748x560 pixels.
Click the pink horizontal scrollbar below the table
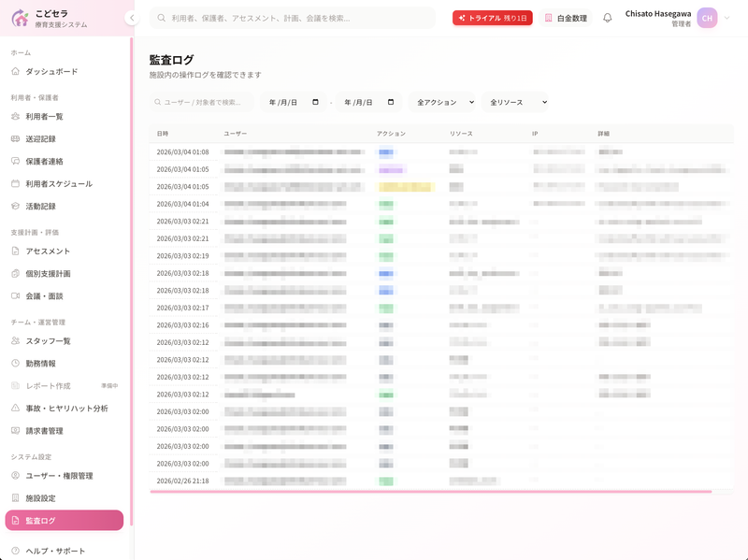[x=430, y=490]
